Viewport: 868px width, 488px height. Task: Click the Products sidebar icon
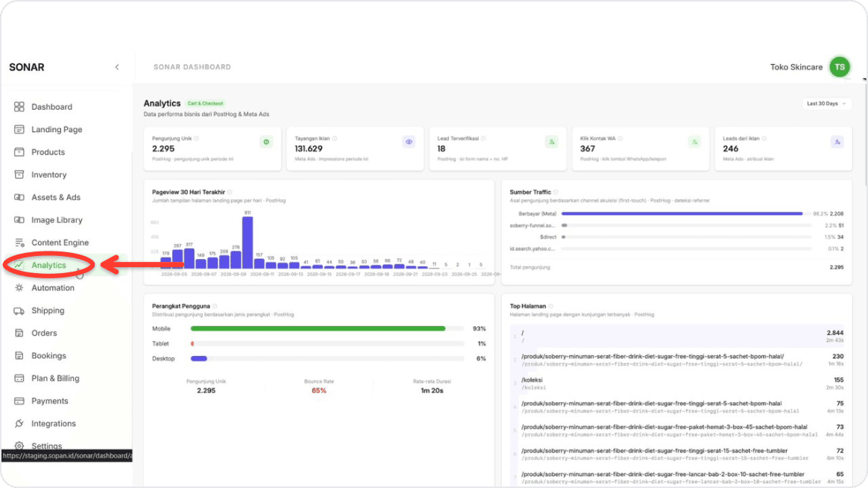19,151
